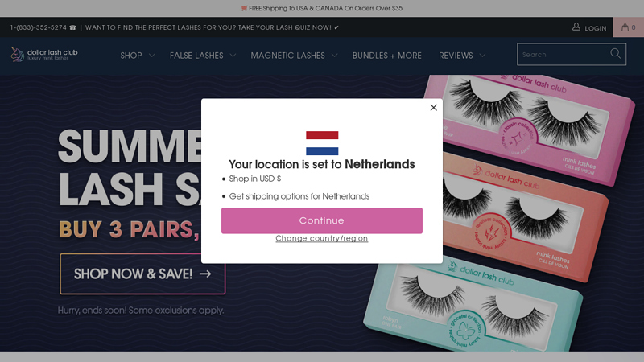Open the REVIEWS menu
644x362 pixels.
click(x=456, y=56)
